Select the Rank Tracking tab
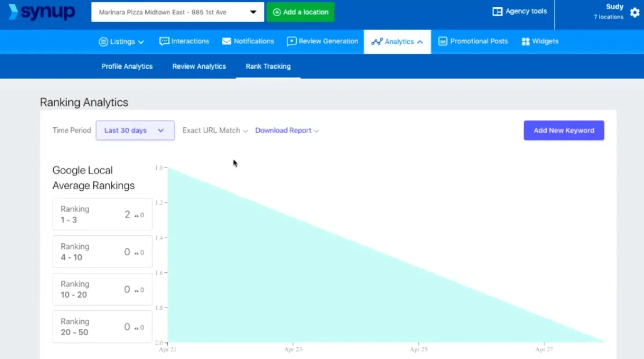 pos(268,66)
